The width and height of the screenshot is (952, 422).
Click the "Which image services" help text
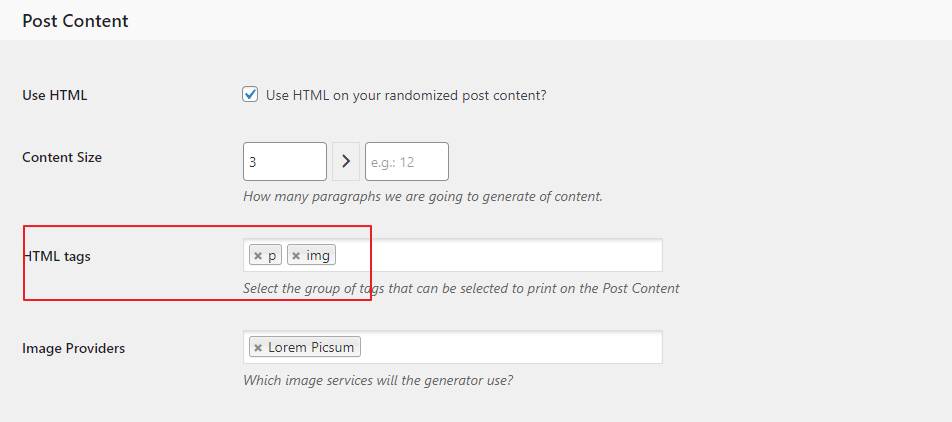tap(378, 380)
